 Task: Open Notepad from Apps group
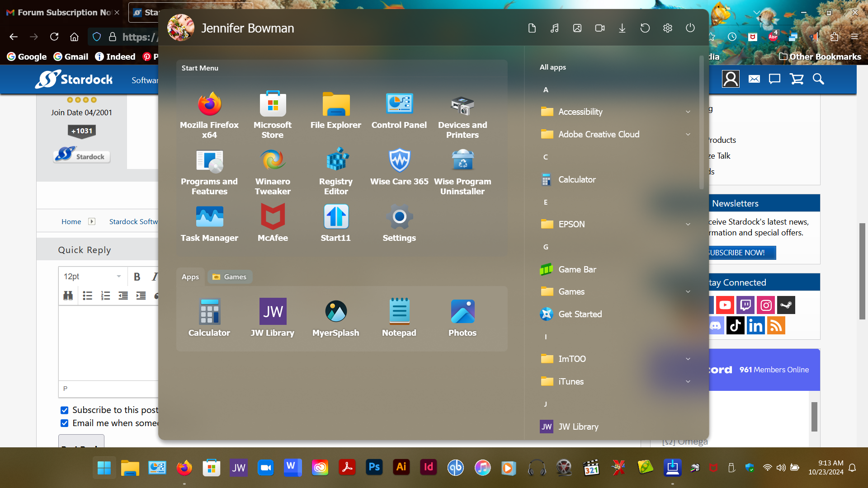pos(399,318)
